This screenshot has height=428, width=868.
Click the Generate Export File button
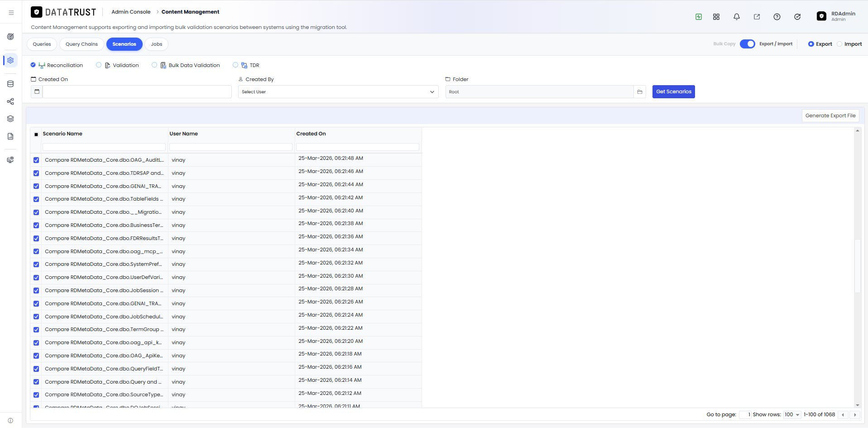point(830,115)
